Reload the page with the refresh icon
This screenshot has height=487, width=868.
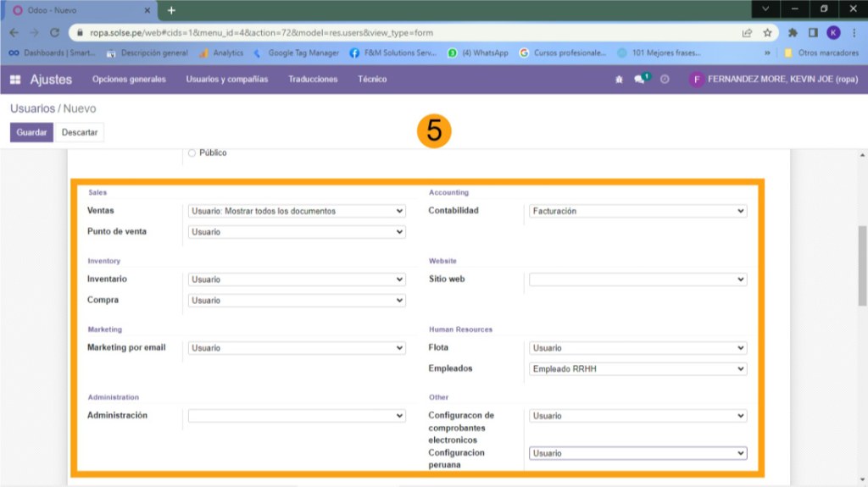54,33
